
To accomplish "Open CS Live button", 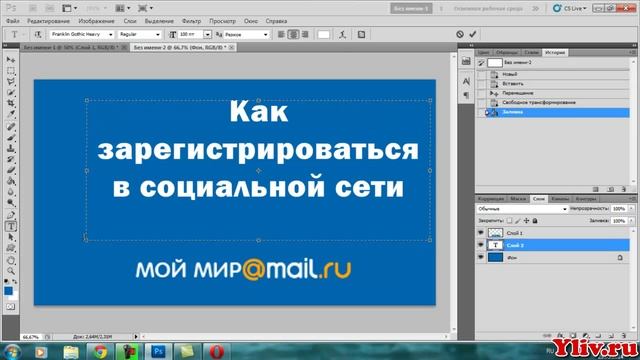I will pos(570,8).
